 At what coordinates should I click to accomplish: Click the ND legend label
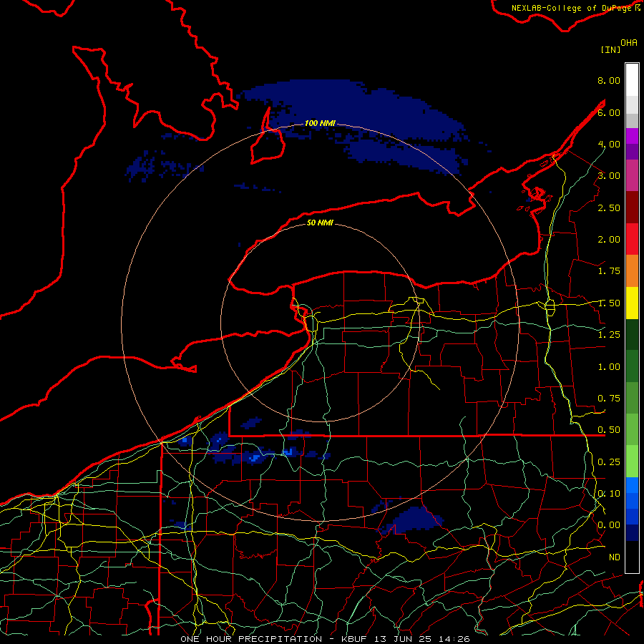tap(615, 557)
